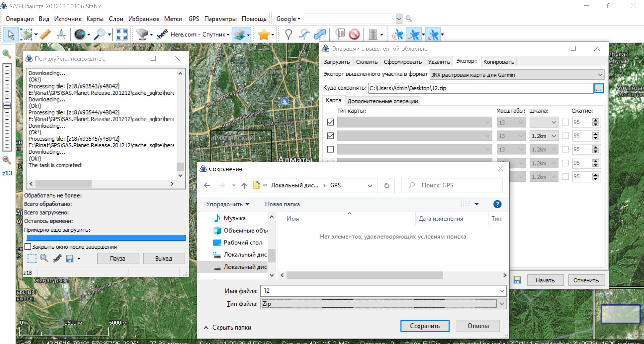Toggle full screen map view icon
Viewport: 644px width, 344px height.
point(122,34)
